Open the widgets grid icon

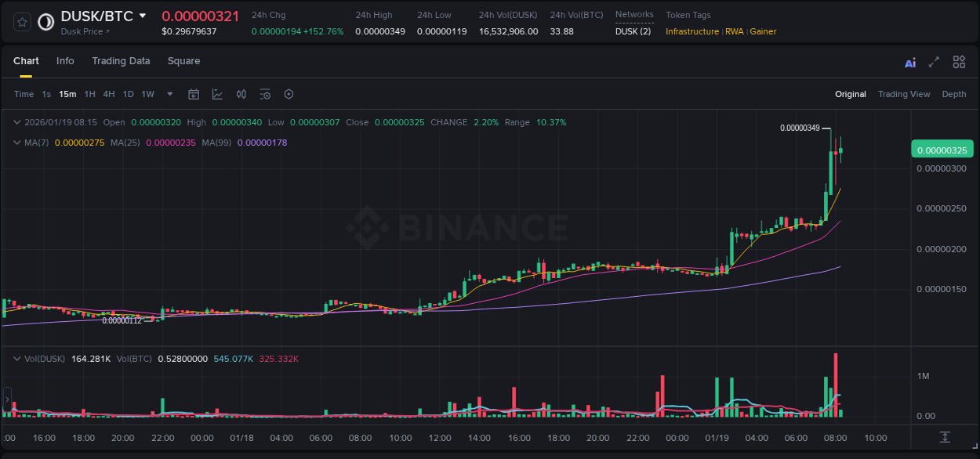click(x=958, y=61)
